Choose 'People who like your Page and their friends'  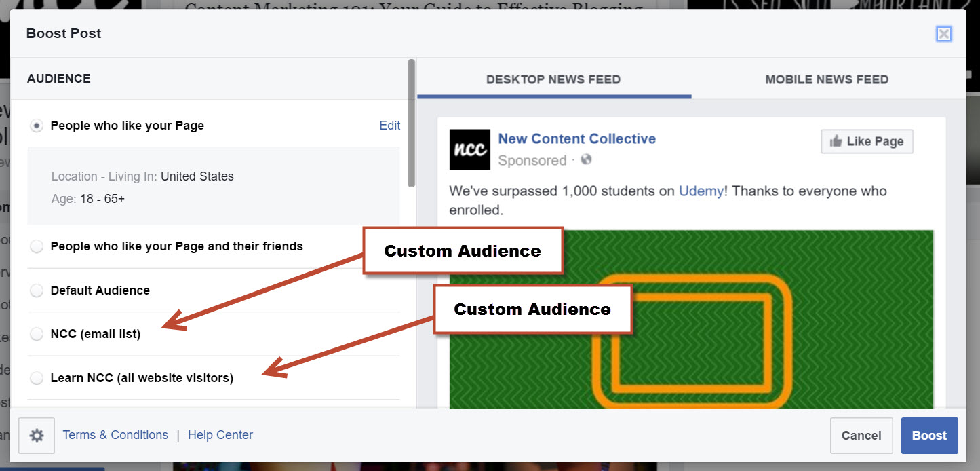(x=37, y=246)
